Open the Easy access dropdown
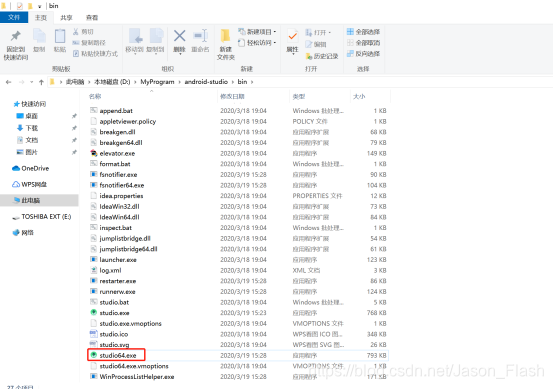 (275, 43)
